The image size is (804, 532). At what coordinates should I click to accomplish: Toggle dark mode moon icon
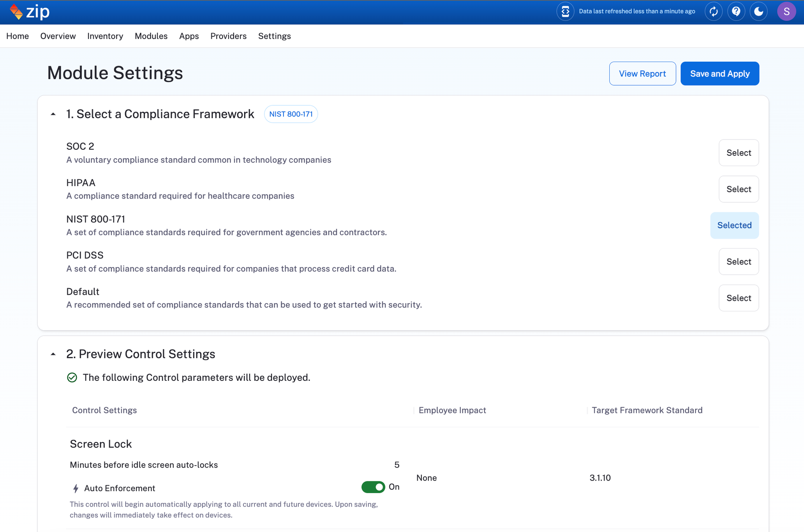tap(758, 11)
